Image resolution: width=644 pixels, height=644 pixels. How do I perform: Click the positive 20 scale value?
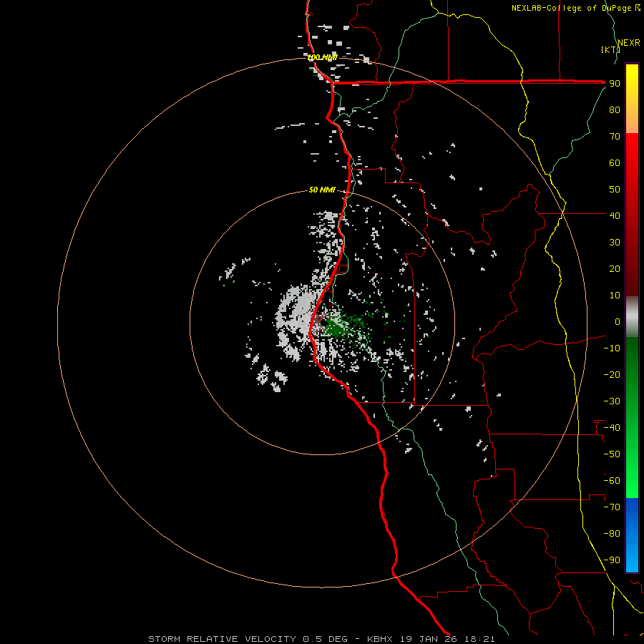[615, 268]
